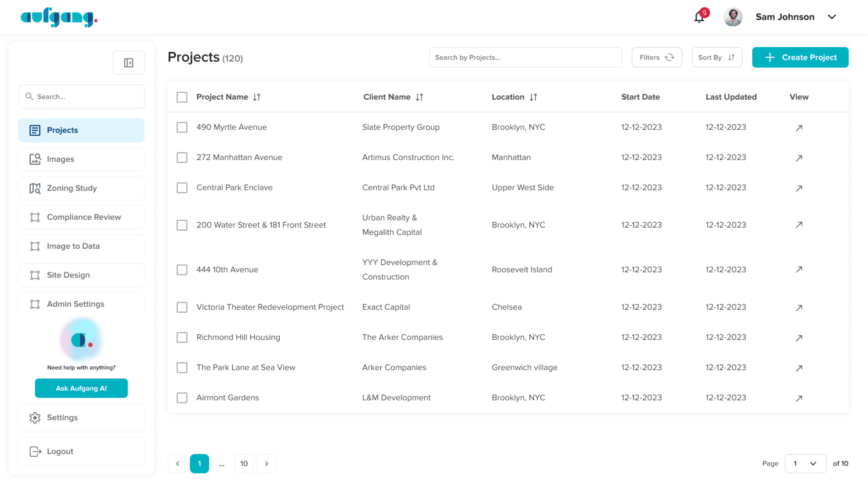Focus the Search by Projects field
Screen dimensions: 868x483
coord(525,57)
